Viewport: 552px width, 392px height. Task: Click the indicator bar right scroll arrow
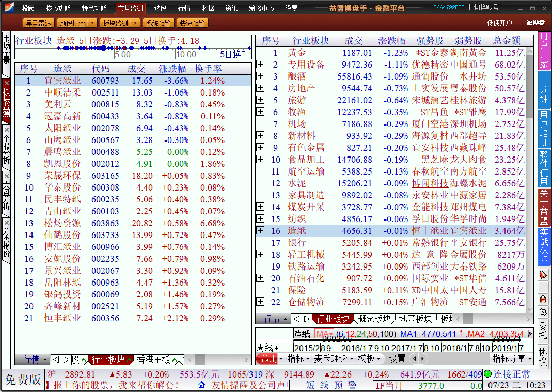pyautogui.click(x=422, y=359)
